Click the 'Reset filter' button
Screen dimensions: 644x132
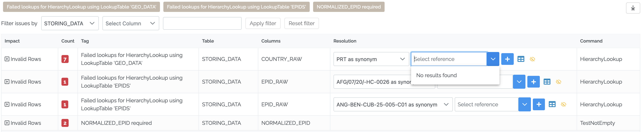tap(302, 23)
